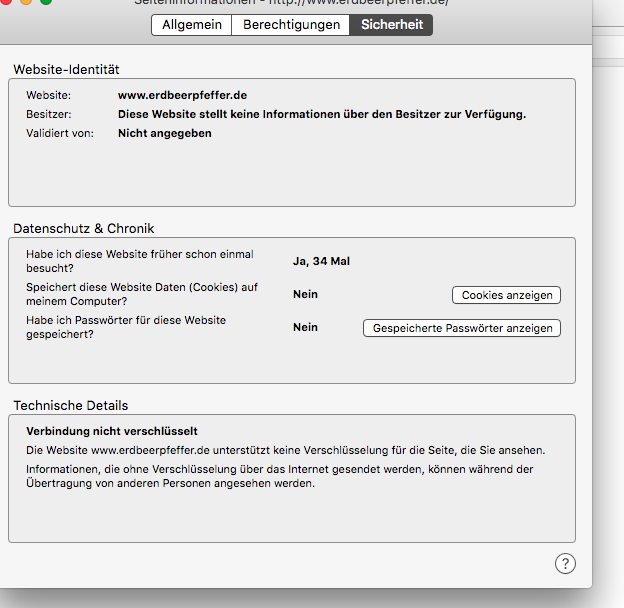The height and width of the screenshot is (608, 624).
Task: Select the 'Nicht angegeben' validation value
Action: click(165, 133)
